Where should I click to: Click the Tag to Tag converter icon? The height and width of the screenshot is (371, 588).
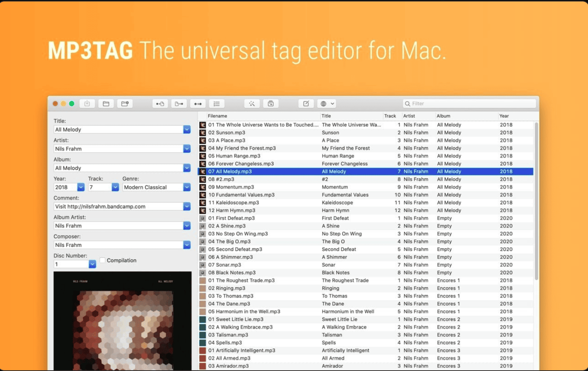point(198,104)
